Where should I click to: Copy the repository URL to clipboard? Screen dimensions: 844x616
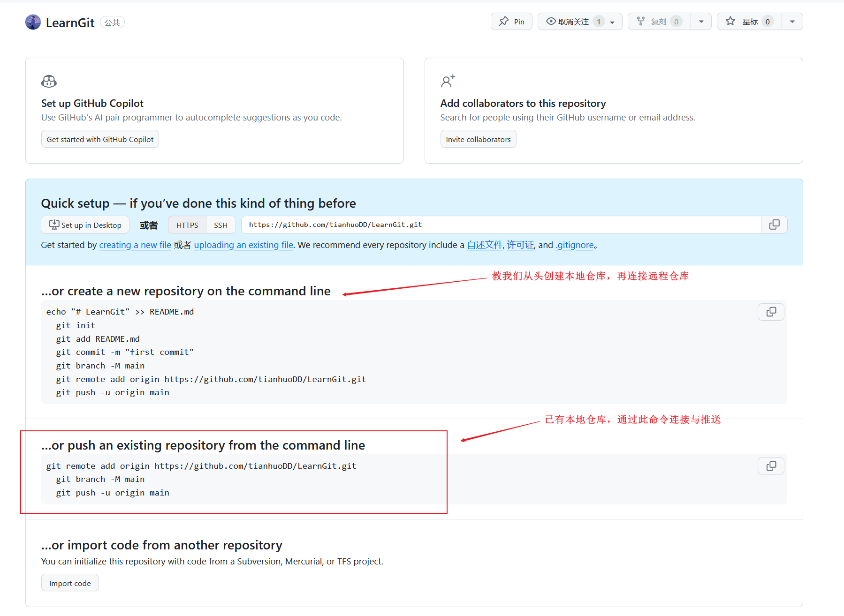pyautogui.click(x=774, y=225)
